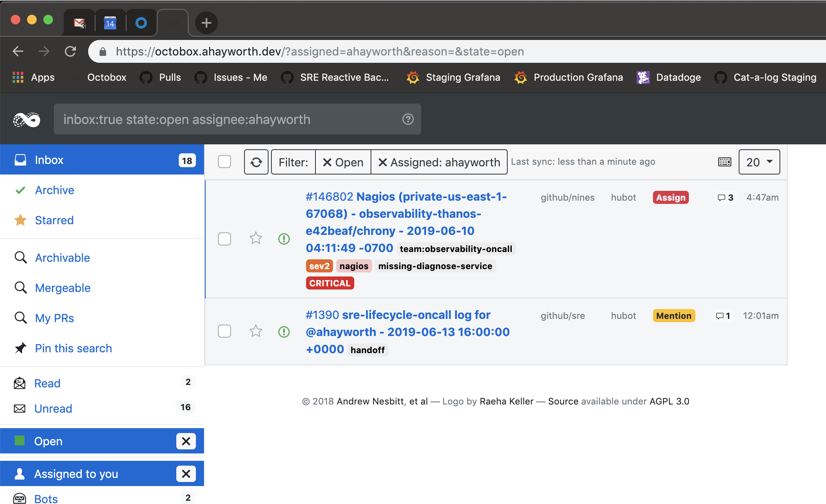Filter by Read notifications
Image resolution: width=826 pixels, height=504 pixels.
pyautogui.click(x=102, y=383)
